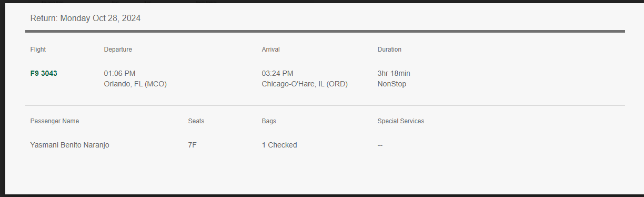
Task: Select the seat assignment 7F
Action: [x=193, y=145]
